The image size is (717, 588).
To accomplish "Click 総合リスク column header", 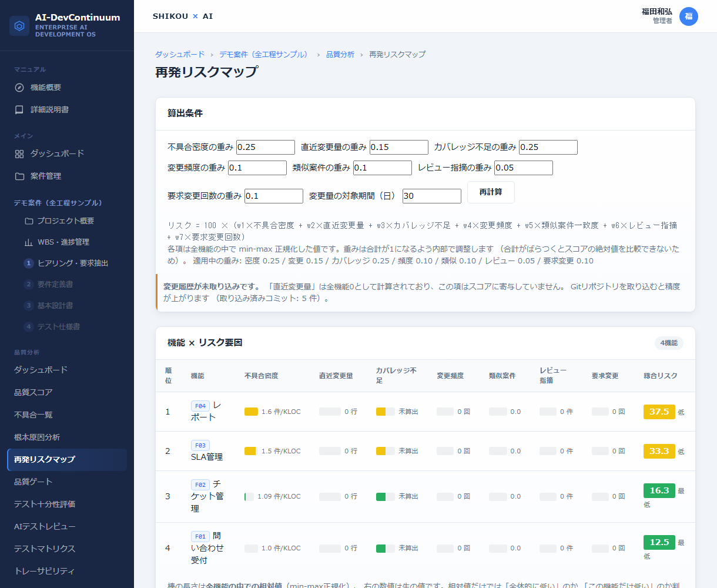I will (661, 376).
